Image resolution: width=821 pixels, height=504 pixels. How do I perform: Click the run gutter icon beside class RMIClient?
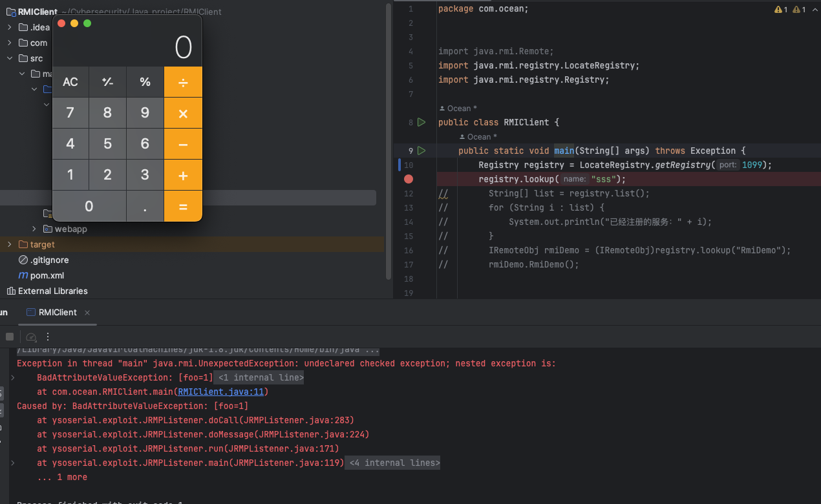[x=421, y=122]
